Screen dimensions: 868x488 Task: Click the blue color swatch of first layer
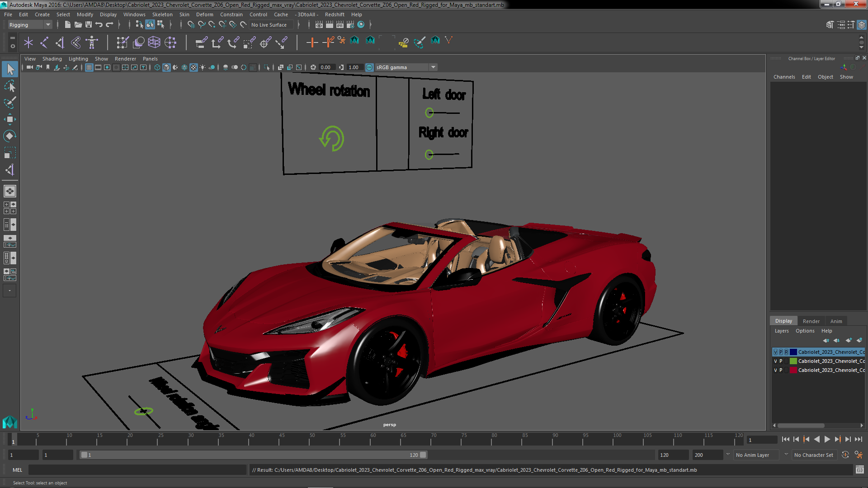point(793,352)
